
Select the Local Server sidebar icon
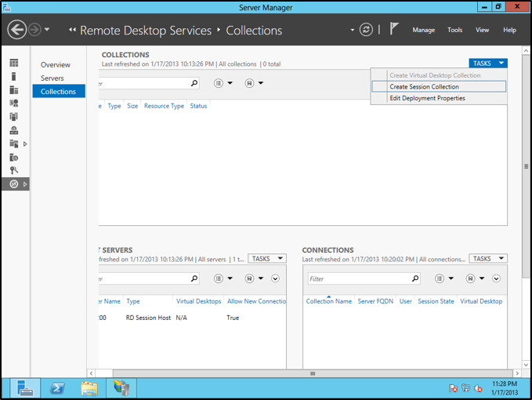pos(13,77)
